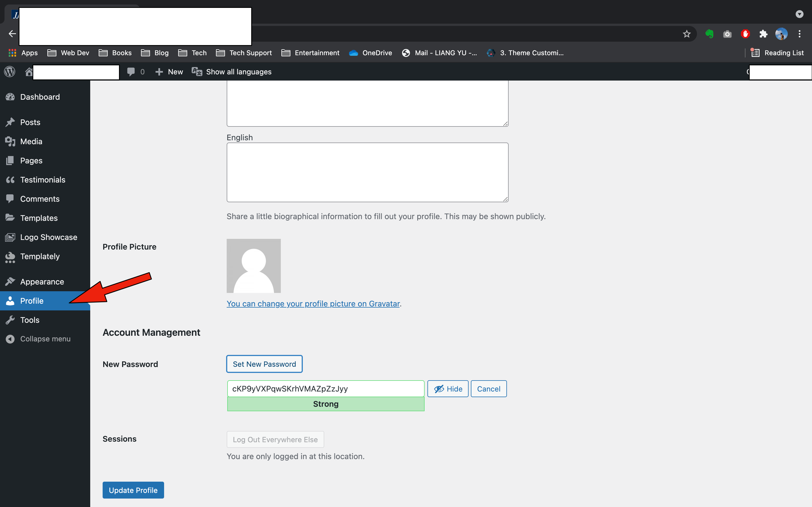
Task: Click the WordPress logo icon
Action: pyautogui.click(x=10, y=72)
